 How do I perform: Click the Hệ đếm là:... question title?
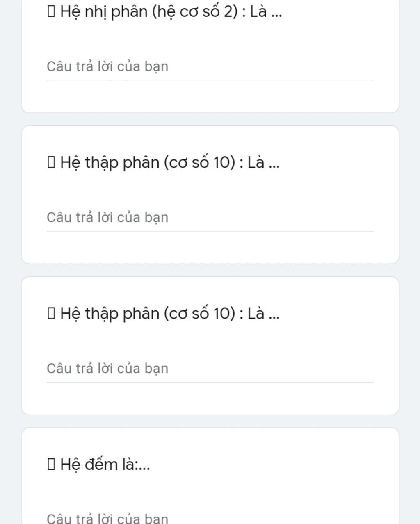(x=105, y=465)
